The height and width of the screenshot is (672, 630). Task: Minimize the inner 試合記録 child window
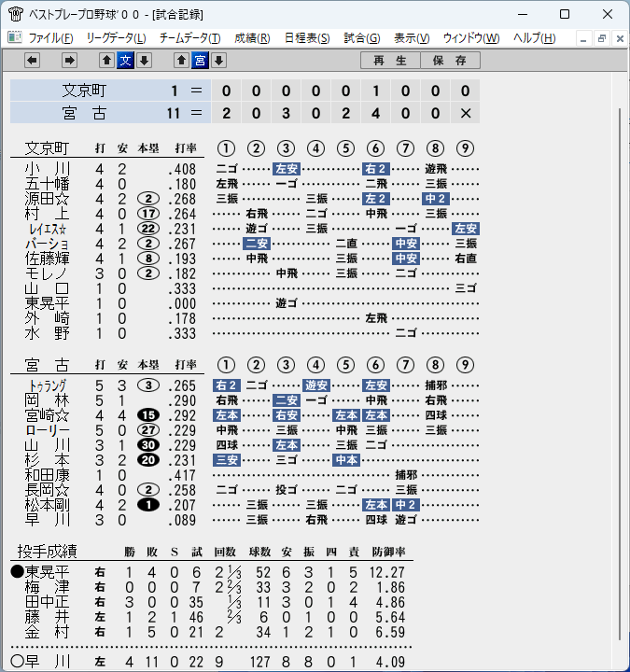pos(582,39)
